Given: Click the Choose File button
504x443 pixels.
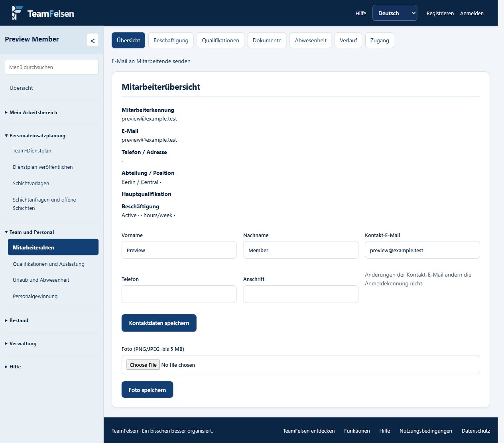Looking at the screenshot, I should (143, 365).
